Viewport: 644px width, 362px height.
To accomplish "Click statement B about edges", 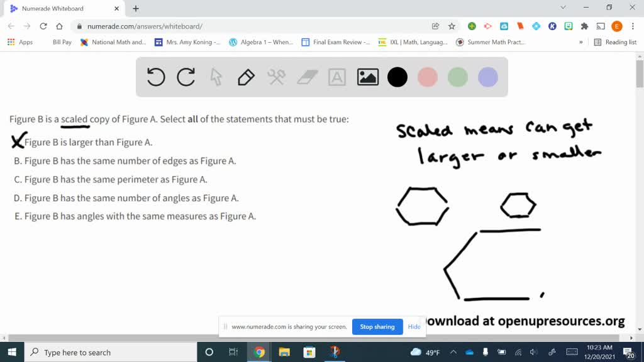I will [x=125, y=161].
